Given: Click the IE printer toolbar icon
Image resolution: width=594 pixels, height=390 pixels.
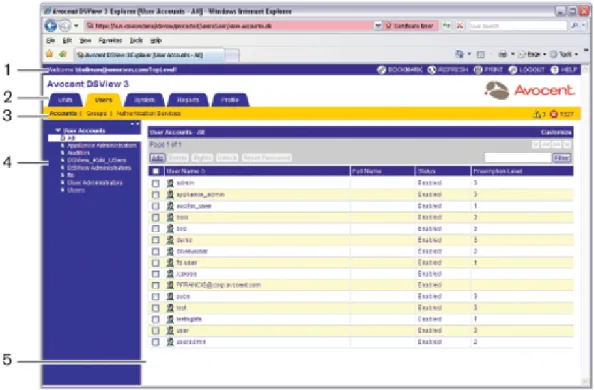Looking at the screenshot, I should pyautogui.click(x=502, y=54).
